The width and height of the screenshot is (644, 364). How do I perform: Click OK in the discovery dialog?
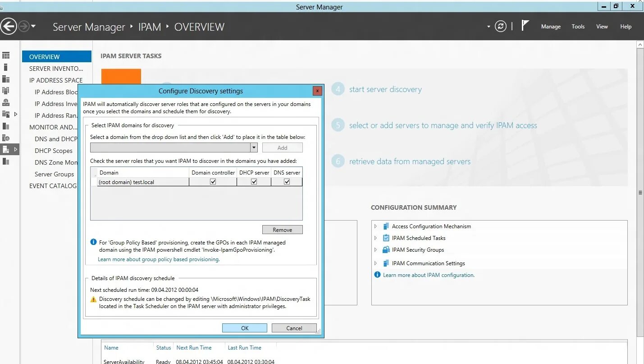click(245, 328)
